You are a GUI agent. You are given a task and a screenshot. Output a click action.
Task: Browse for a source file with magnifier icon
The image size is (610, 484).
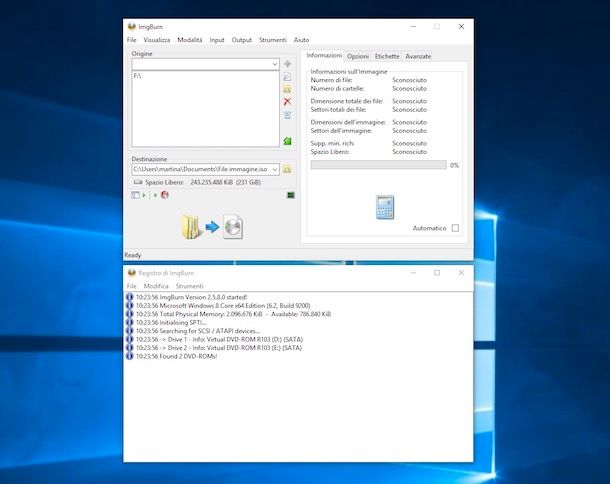(287, 77)
